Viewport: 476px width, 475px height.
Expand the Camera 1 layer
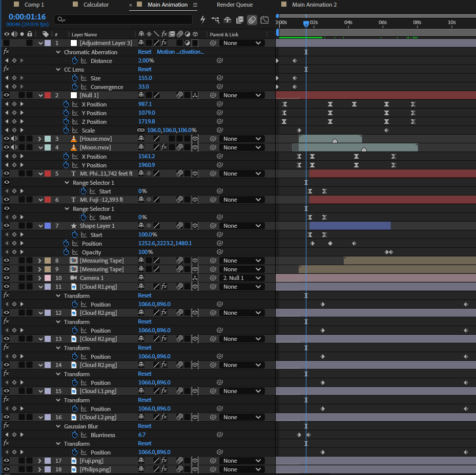point(40,278)
